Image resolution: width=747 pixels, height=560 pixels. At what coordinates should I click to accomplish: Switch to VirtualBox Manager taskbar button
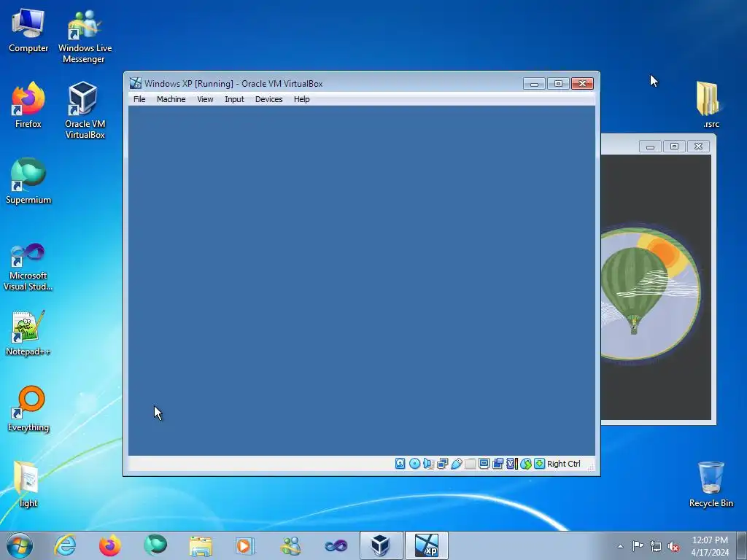[x=381, y=545]
